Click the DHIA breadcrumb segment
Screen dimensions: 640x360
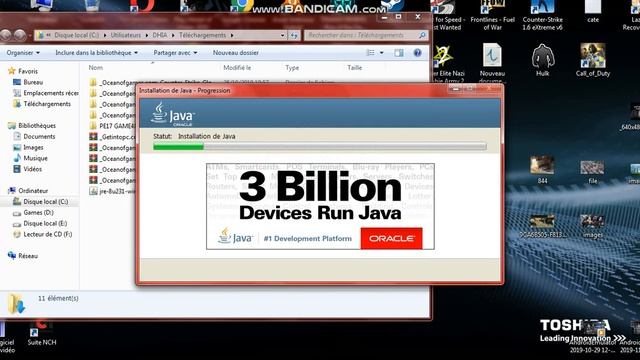160,35
